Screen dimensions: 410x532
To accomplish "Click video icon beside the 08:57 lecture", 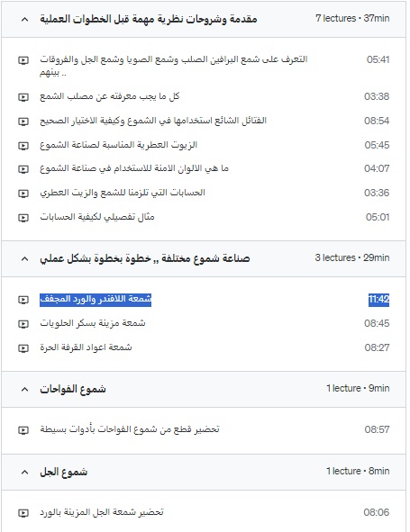I will pyautogui.click(x=23, y=430).
